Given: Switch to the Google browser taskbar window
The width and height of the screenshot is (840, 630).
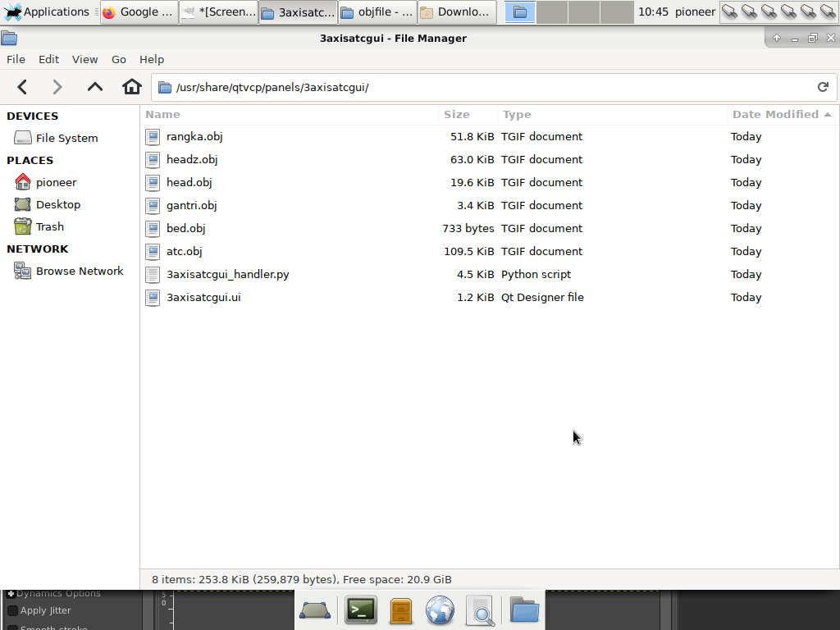Looking at the screenshot, I should tap(139, 11).
